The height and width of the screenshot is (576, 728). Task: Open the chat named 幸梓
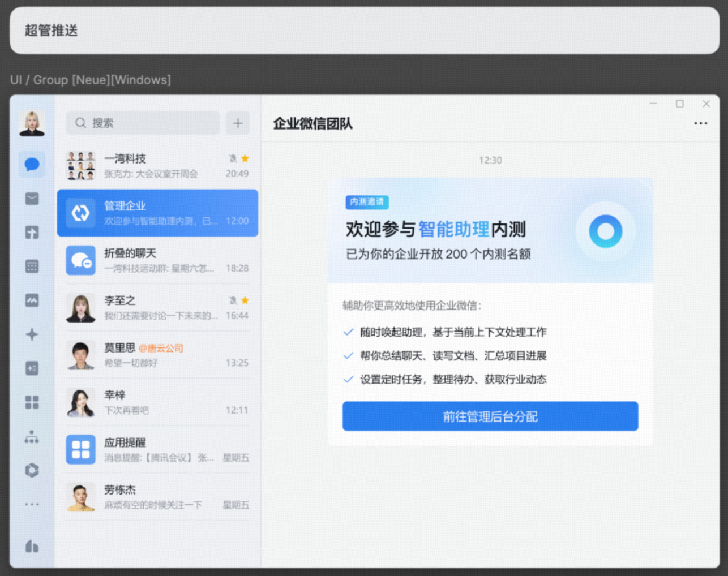pos(115,395)
